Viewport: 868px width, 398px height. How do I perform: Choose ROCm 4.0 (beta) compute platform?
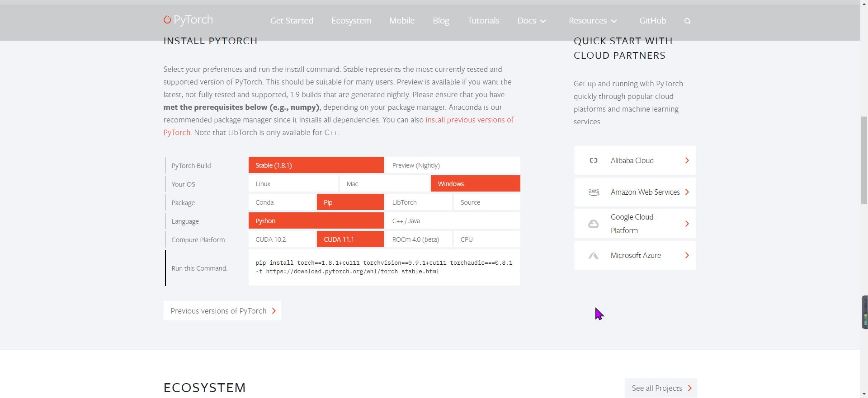[419, 239]
